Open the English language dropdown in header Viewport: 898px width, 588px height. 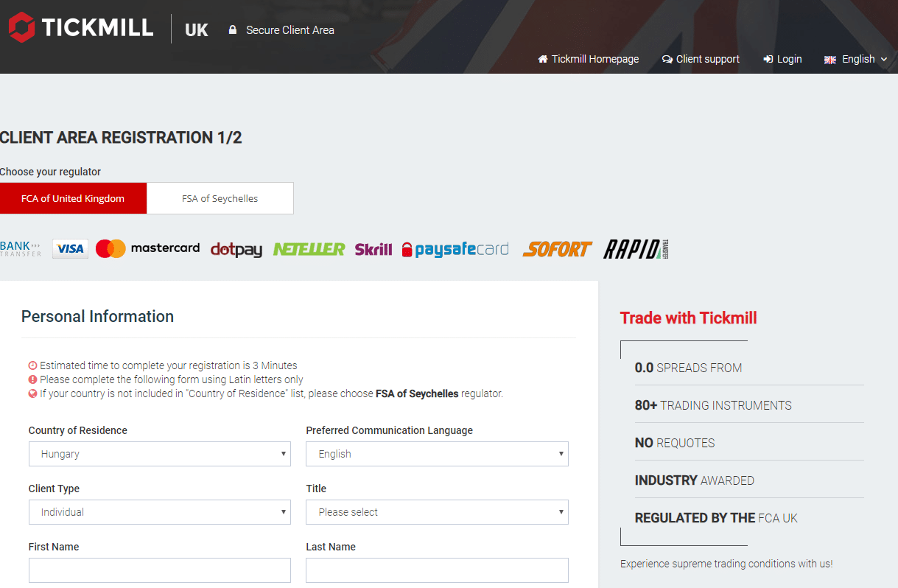coord(856,59)
